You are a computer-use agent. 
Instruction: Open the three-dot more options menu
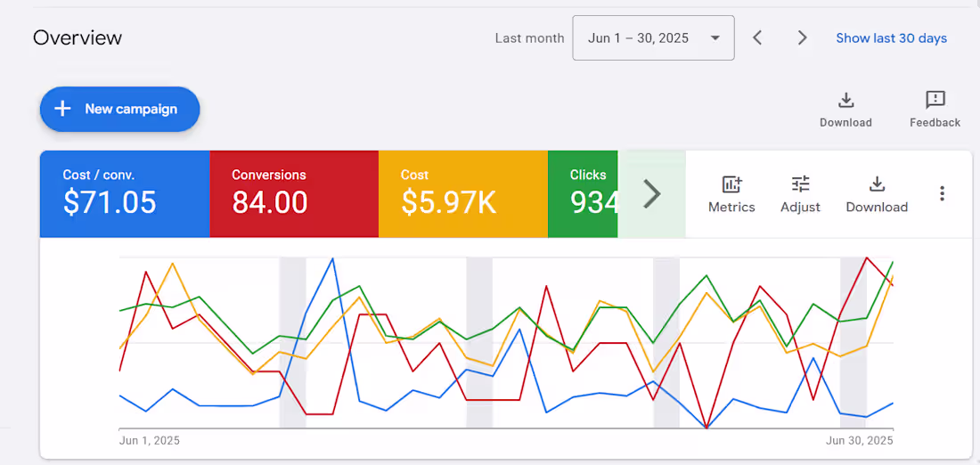tap(942, 194)
